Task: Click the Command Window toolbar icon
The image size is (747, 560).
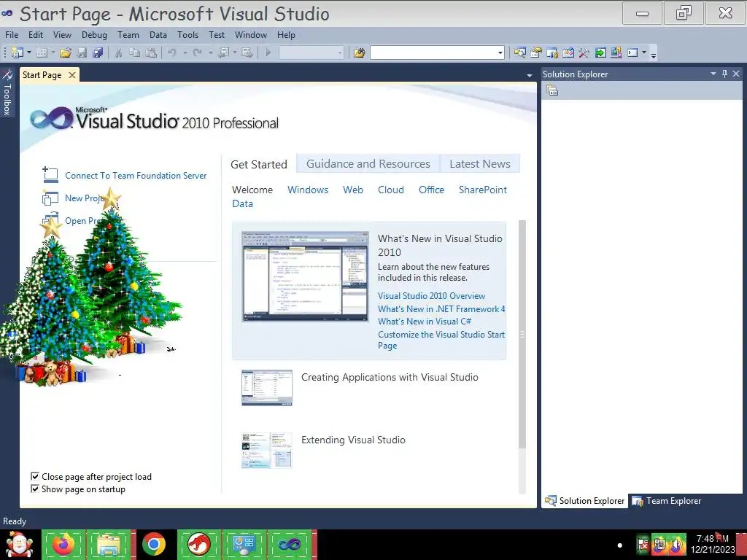Action: [632, 52]
